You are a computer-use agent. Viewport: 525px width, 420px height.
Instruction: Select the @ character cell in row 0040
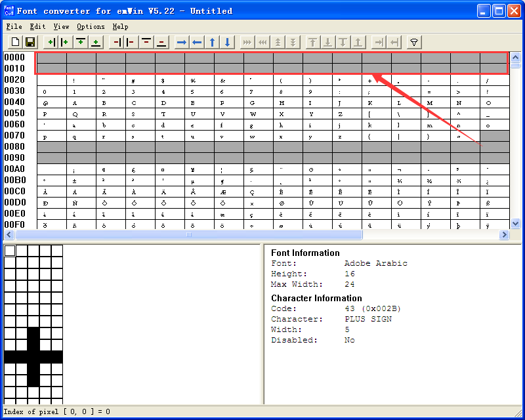tap(52, 102)
